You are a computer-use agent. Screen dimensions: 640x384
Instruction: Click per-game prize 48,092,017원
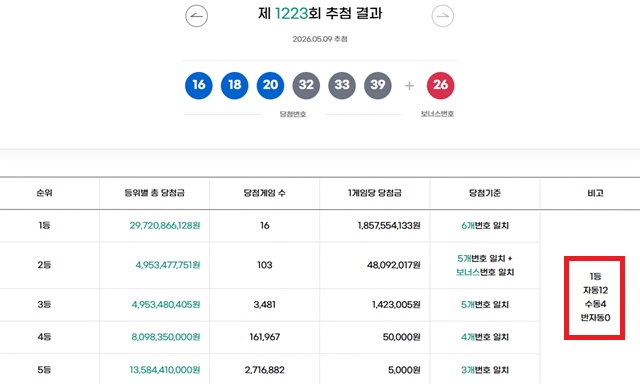393,265
